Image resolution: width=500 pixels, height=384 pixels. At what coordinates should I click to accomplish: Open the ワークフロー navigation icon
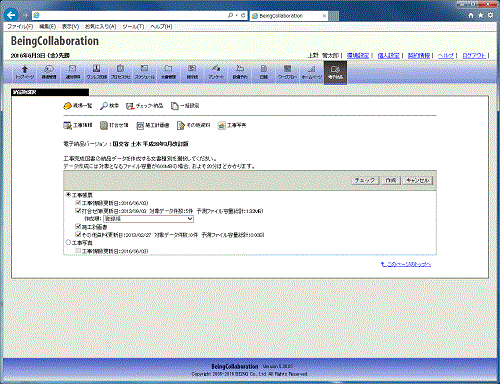click(287, 72)
